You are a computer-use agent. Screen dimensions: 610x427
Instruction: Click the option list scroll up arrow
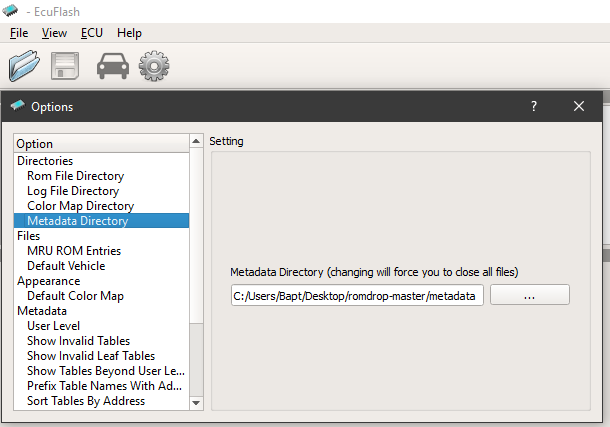pos(196,141)
